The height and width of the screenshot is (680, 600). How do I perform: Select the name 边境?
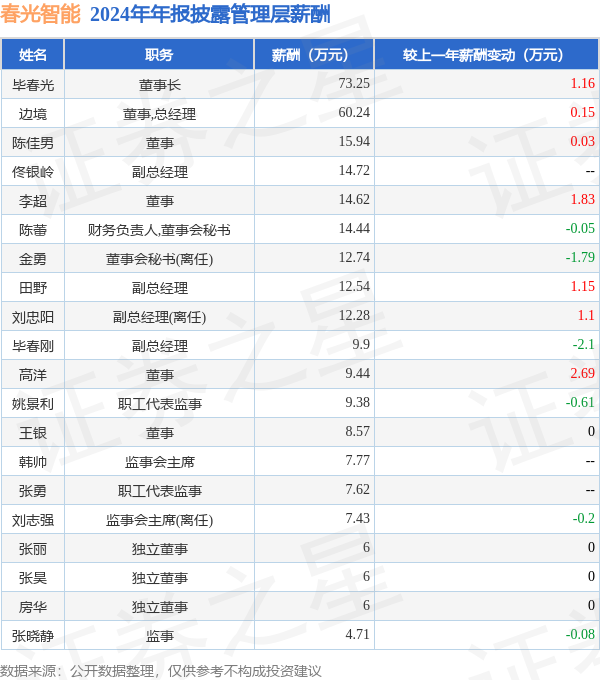pyautogui.click(x=33, y=114)
